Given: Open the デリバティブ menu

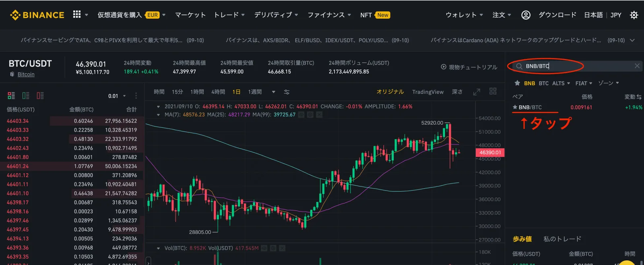Looking at the screenshot, I should click(276, 15).
